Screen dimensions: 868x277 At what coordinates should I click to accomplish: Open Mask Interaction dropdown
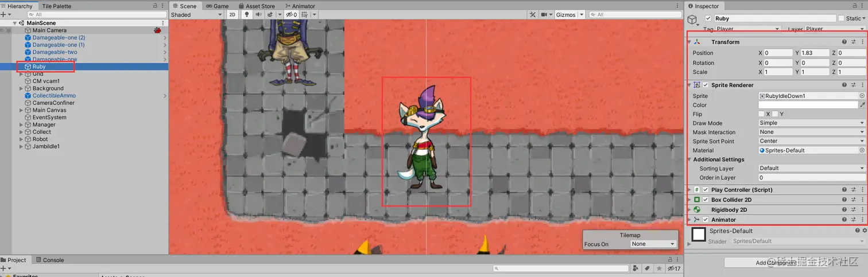[812, 132]
